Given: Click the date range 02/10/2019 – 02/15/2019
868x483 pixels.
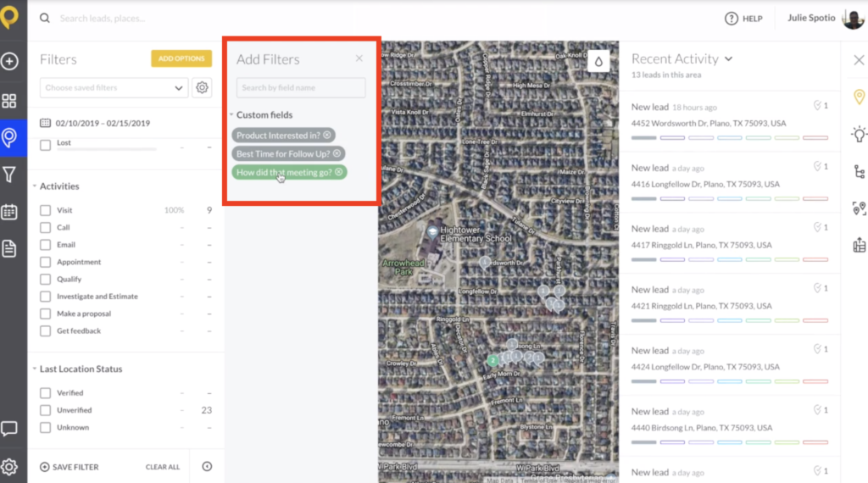Looking at the screenshot, I should coord(103,123).
